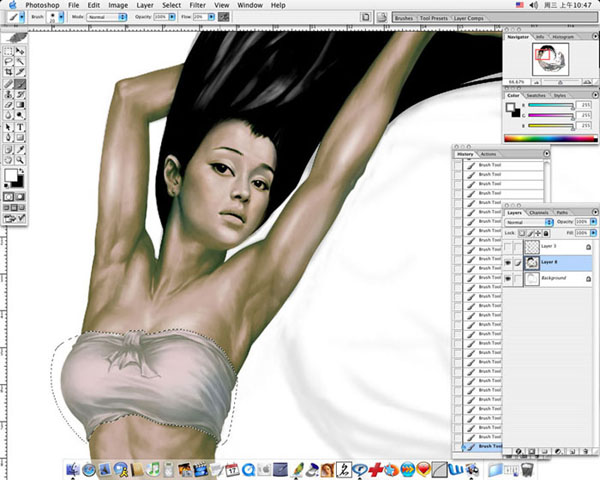Select the Eraser tool
Image resolution: width=600 pixels, height=480 pixels.
pyautogui.click(x=8, y=105)
